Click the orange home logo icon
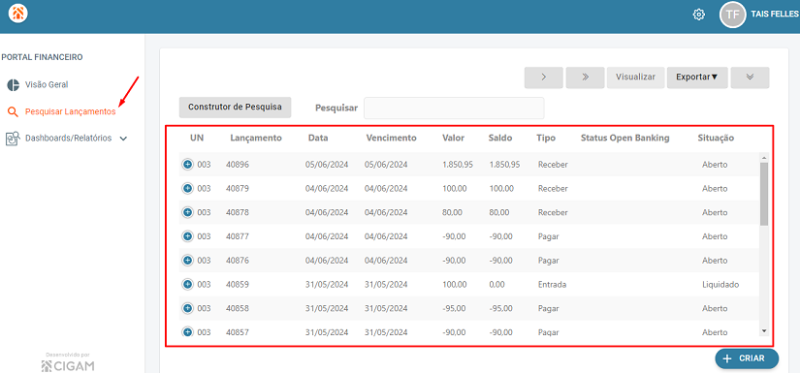This screenshot has height=373, width=800. pyautogui.click(x=18, y=14)
